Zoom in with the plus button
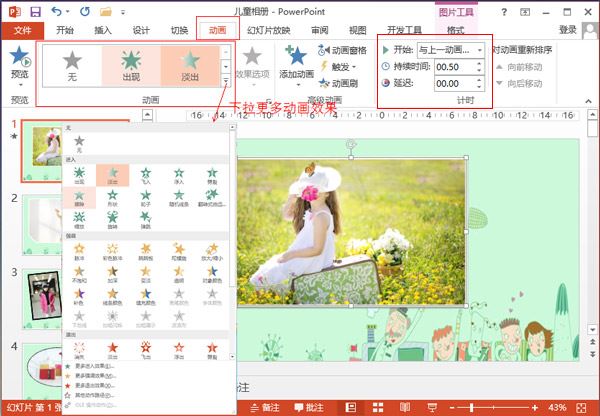 pyautogui.click(x=535, y=408)
